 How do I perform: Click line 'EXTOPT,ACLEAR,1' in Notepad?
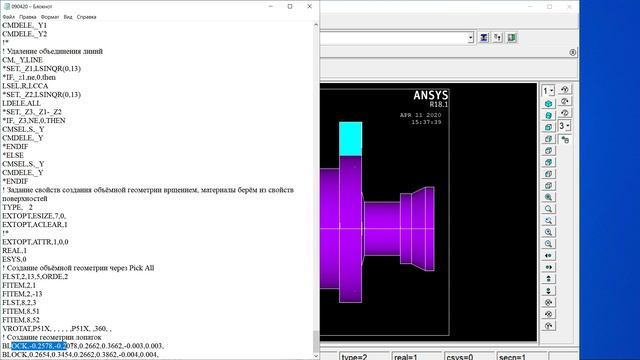(x=35, y=224)
